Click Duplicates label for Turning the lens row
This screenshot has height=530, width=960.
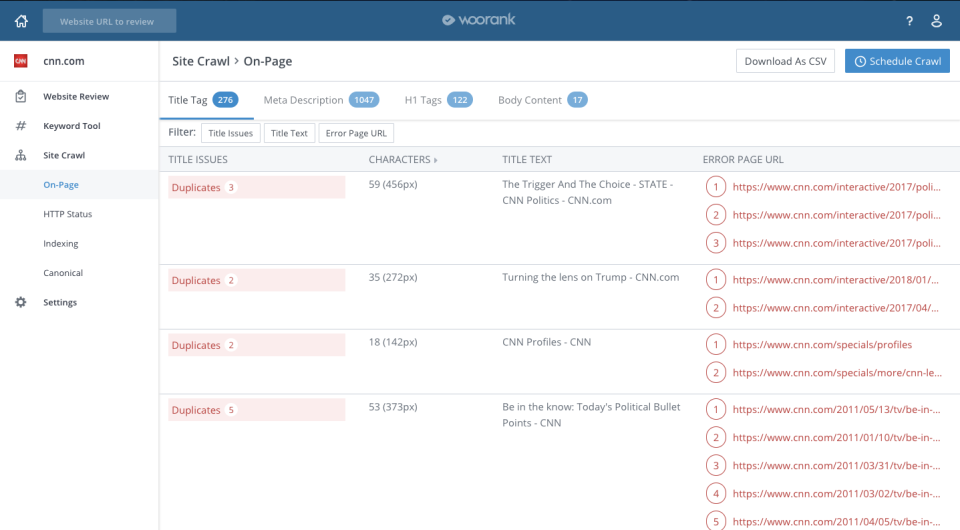[x=257, y=280]
